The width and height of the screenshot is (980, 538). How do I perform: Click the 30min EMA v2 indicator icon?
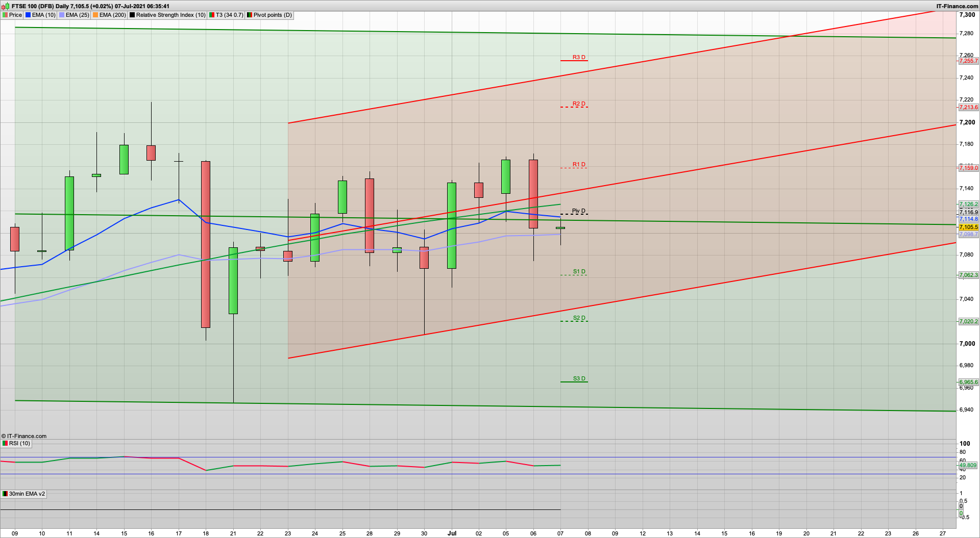[4, 494]
